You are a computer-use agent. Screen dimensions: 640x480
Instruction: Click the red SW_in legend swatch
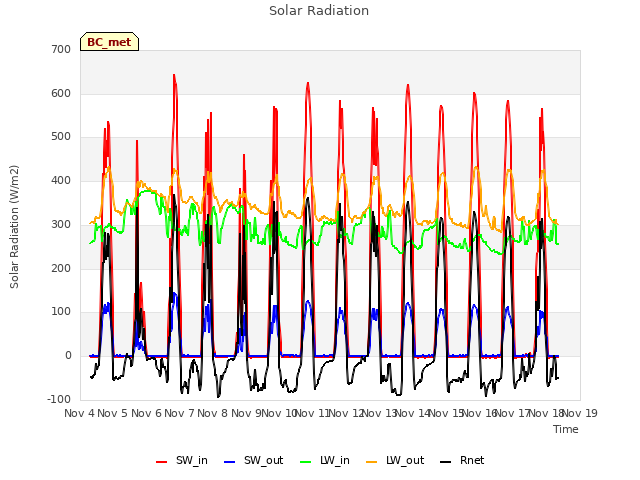[162, 462]
